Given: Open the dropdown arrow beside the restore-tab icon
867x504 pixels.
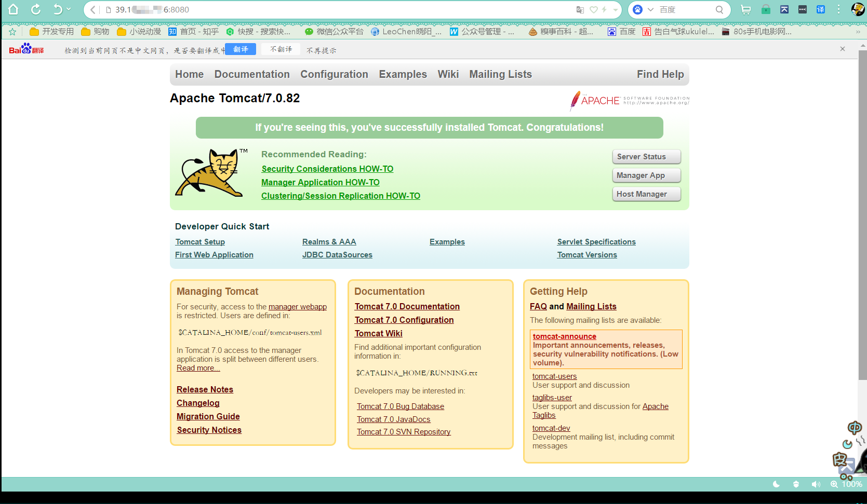Looking at the screenshot, I should [x=69, y=9].
